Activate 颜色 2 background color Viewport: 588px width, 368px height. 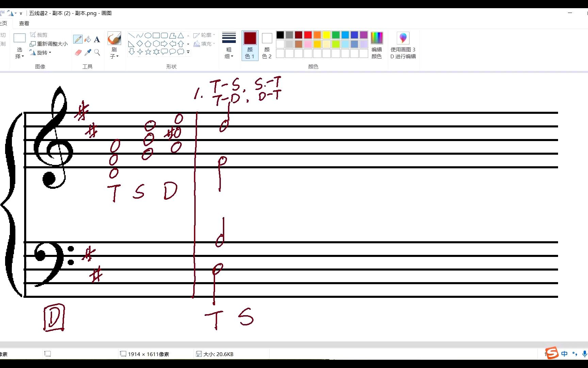click(267, 45)
